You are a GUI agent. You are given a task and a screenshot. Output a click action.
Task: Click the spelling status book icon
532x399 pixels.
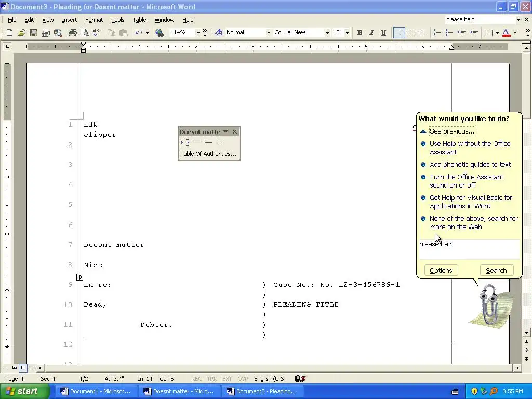tap(300, 378)
